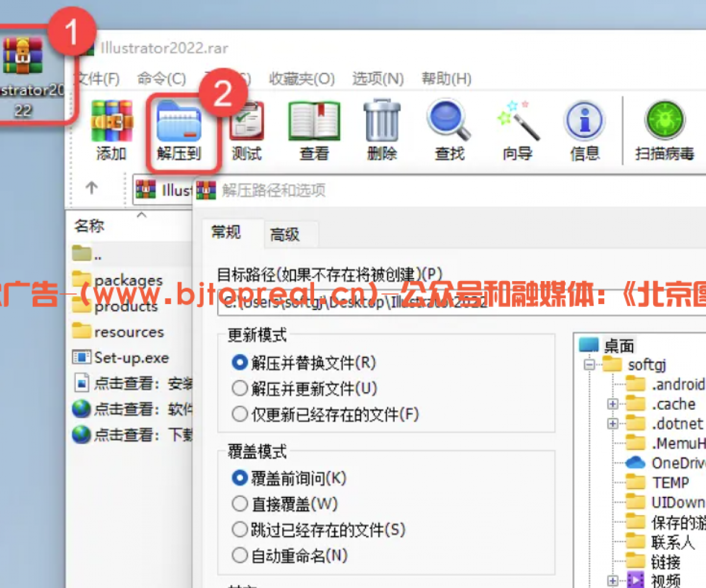This screenshot has width=706, height=588.
Task: Select the .android folder in tree
Action: pyautogui.click(x=665, y=385)
